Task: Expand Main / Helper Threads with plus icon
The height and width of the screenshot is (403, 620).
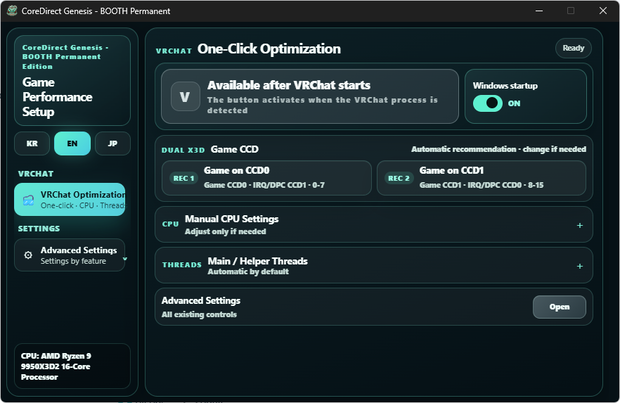Action: pyautogui.click(x=580, y=266)
